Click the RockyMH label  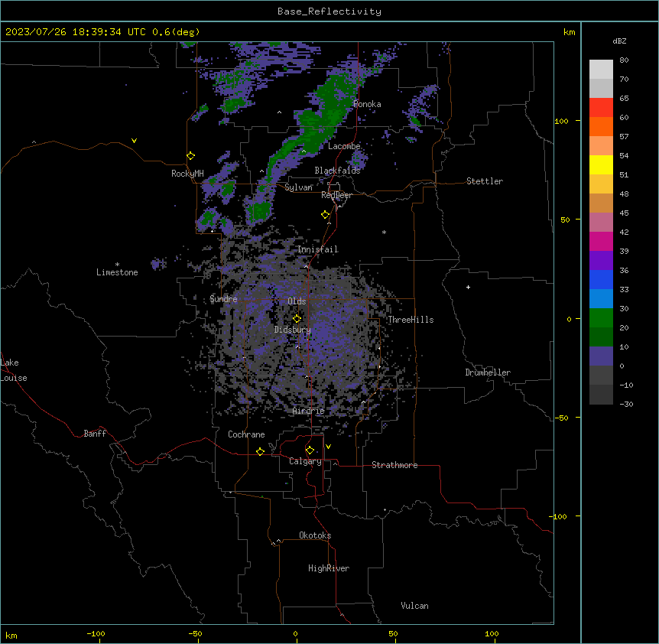point(187,174)
